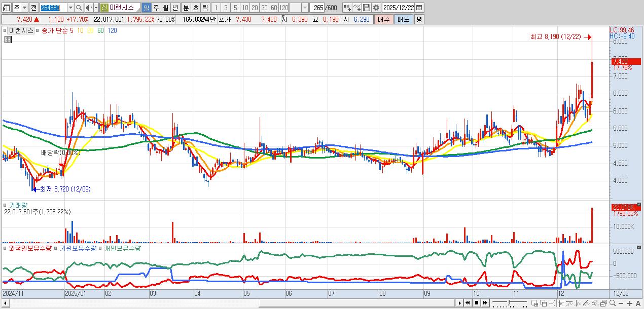Save chart using the floppy disk icon
This screenshot has height=309, width=644.
pos(367,8)
